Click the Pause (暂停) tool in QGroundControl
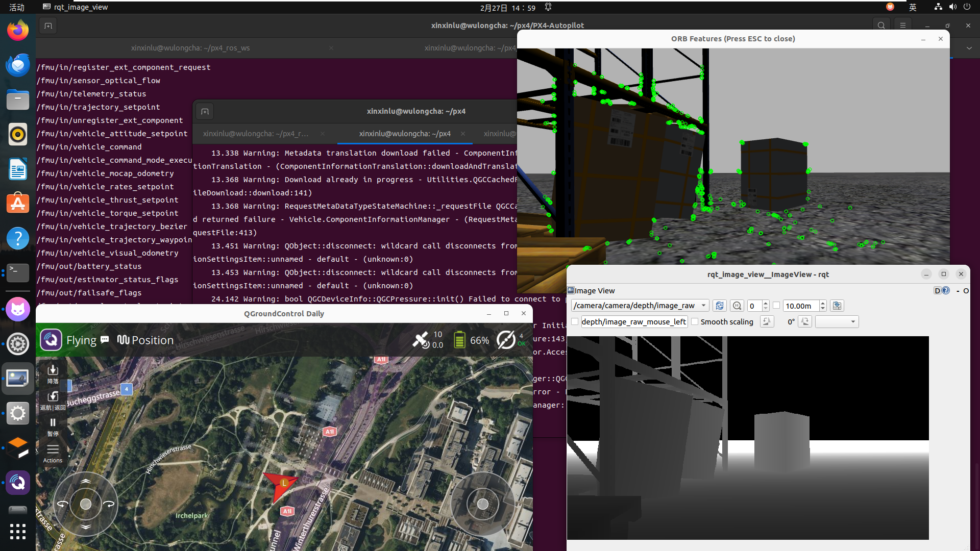This screenshot has height=551, width=980. (53, 427)
